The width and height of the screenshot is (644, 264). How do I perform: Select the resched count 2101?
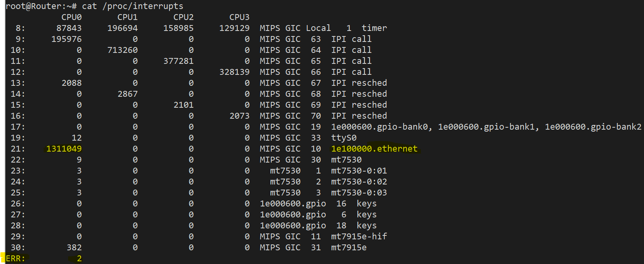(184, 105)
